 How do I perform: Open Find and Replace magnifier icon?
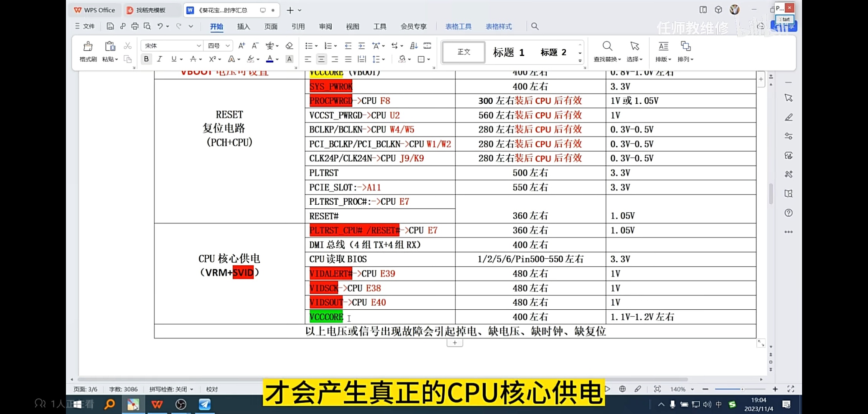click(x=607, y=46)
